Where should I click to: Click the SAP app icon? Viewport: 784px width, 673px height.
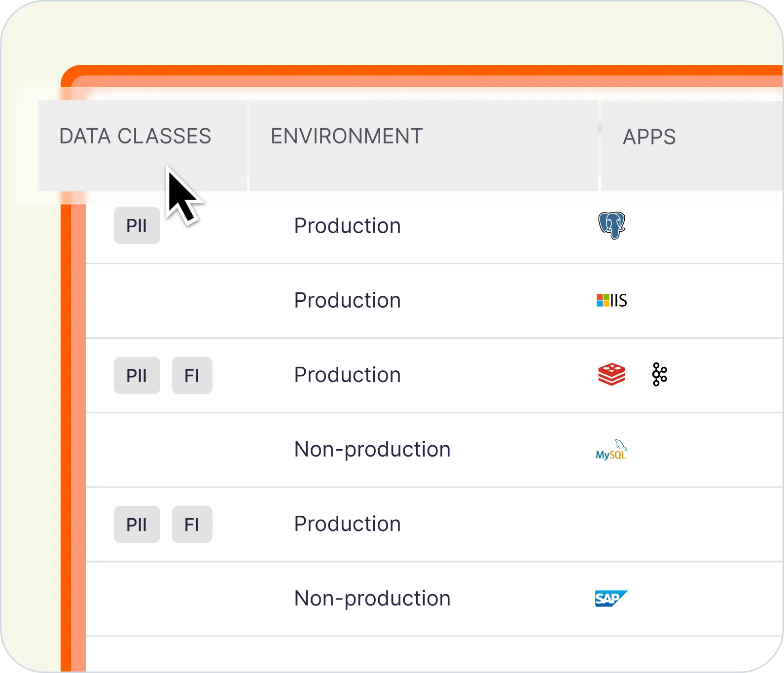click(611, 599)
